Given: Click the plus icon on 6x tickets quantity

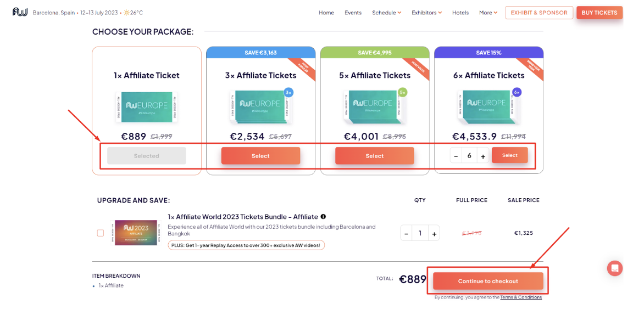Looking at the screenshot, I should click(483, 156).
